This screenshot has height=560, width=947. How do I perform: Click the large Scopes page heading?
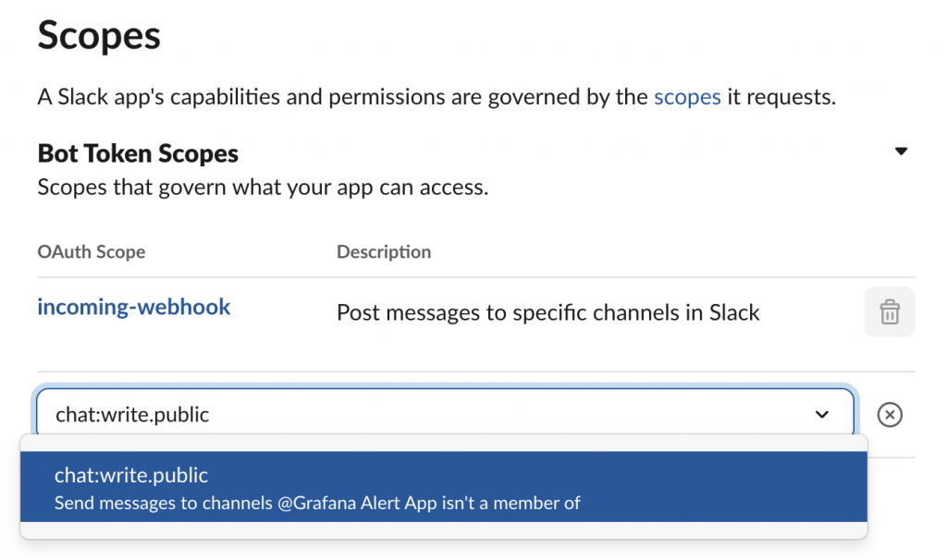click(99, 37)
